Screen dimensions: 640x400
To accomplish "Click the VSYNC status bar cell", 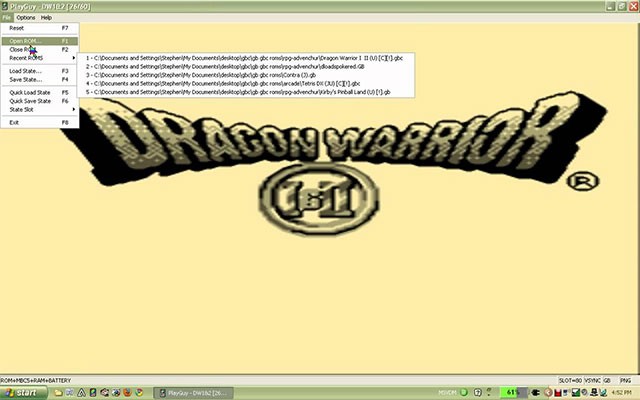I will [x=592, y=380].
